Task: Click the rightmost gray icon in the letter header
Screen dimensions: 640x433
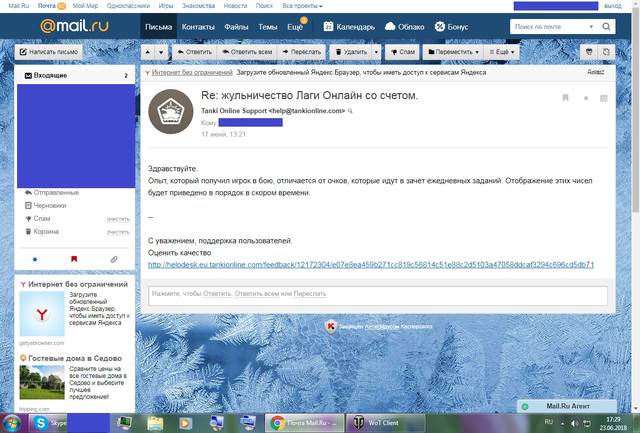Action: pos(604,98)
